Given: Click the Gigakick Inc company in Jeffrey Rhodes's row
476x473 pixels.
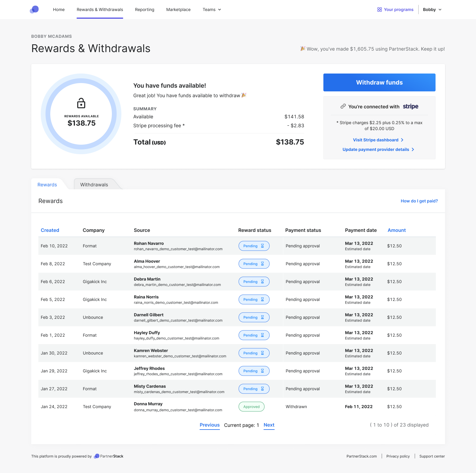Looking at the screenshot, I should [x=95, y=371].
